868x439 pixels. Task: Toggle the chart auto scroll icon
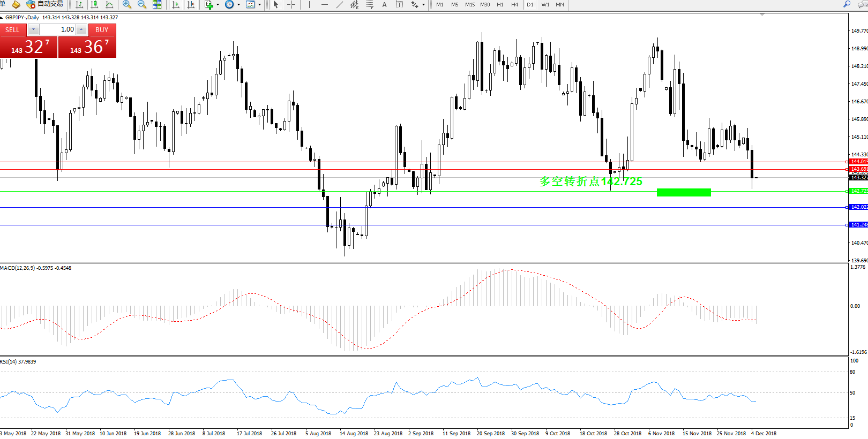[x=175, y=4]
